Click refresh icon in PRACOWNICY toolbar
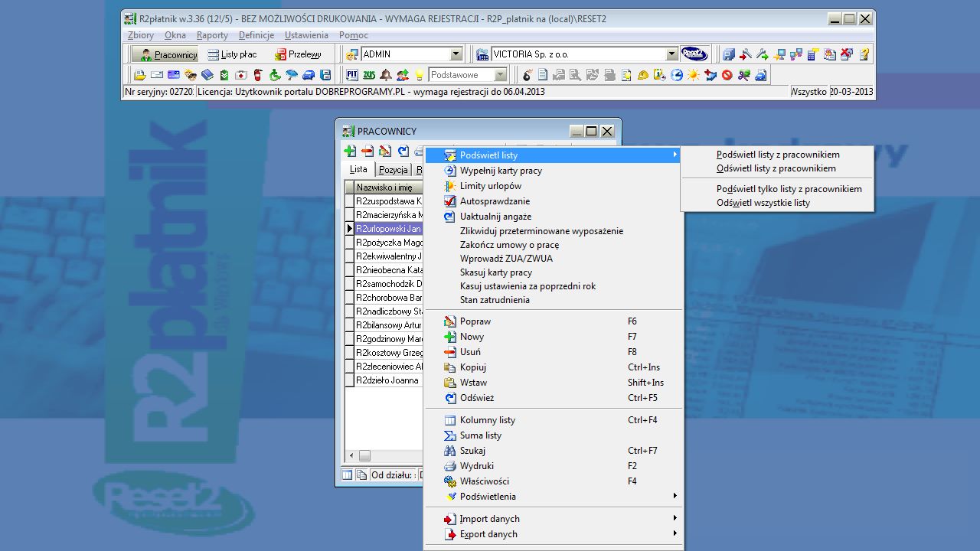This screenshot has height=551, width=980. pyautogui.click(x=403, y=151)
